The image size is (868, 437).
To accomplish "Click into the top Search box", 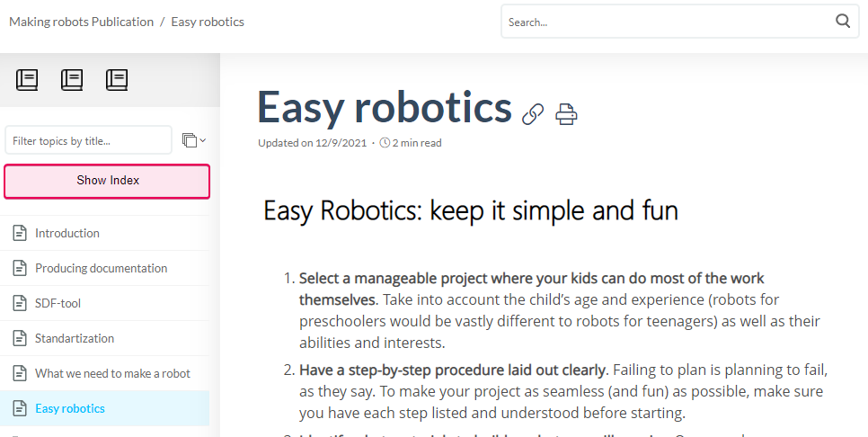I will tap(665, 22).
